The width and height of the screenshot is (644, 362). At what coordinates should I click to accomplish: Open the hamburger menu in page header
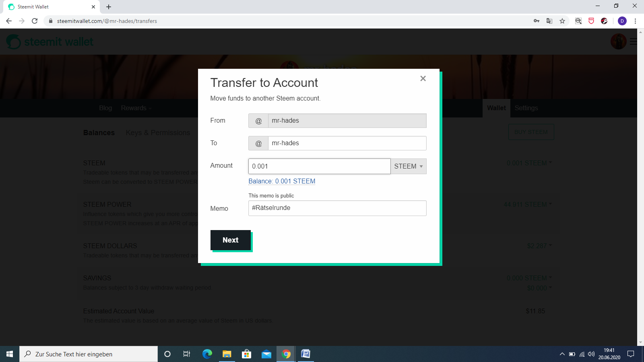634,41
